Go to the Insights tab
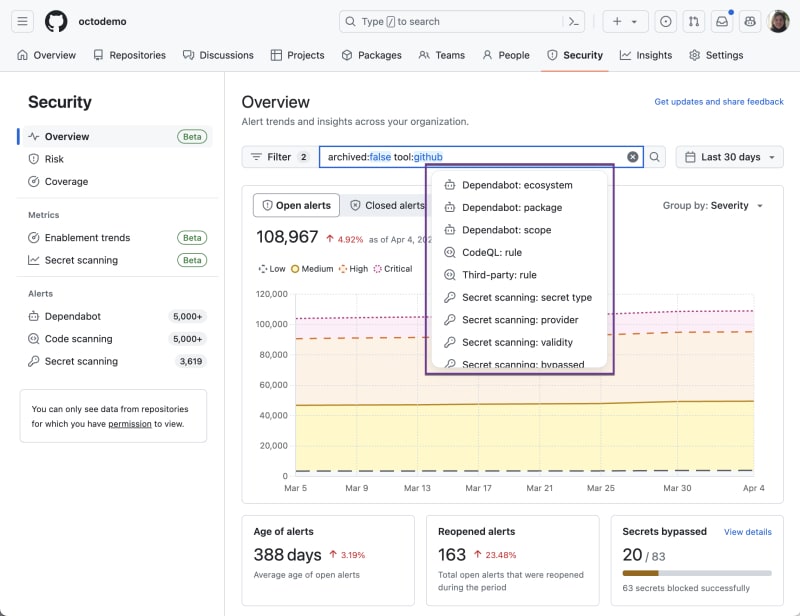Image resolution: width=800 pixels, height=616 pixels. (x=645, y=55)
